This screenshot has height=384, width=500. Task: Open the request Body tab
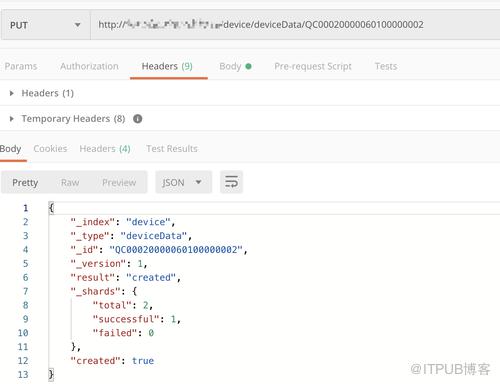(x=235, y=66)
